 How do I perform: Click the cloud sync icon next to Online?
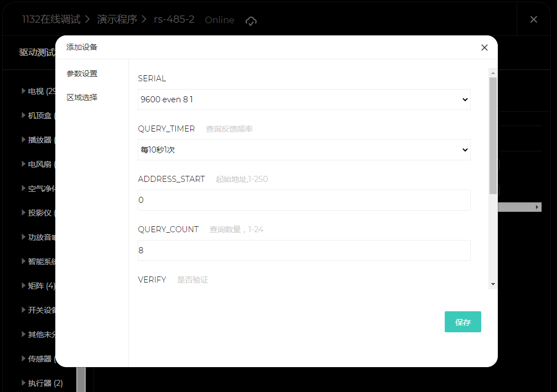coord(251,21)
